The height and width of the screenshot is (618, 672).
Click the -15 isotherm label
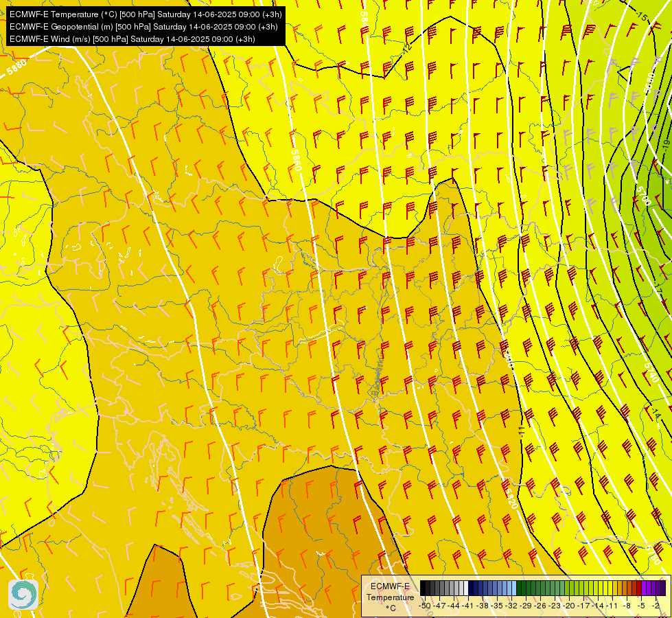pyautogui.click(x=642, y=16)
